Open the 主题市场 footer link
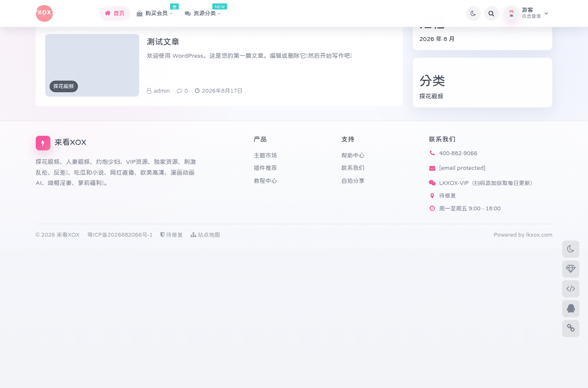The image size is (588, 388). click(x=265, y=155)
